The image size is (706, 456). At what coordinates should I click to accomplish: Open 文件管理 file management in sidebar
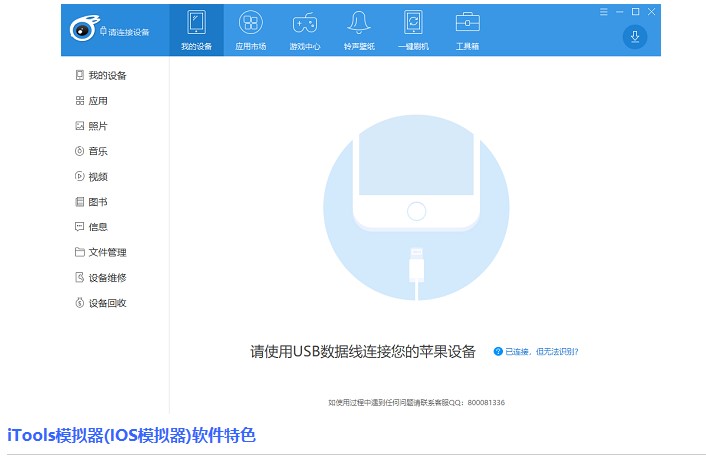click(x=101, y=252)
